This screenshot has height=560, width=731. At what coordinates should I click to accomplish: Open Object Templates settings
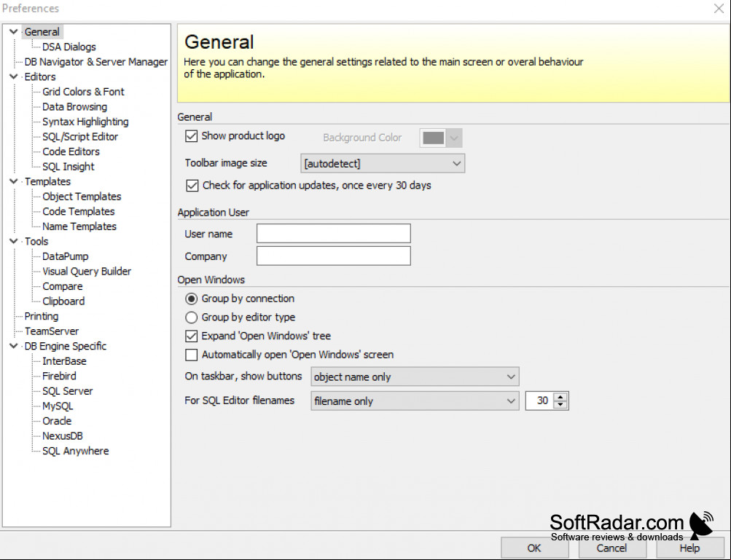tap(82, 196)
